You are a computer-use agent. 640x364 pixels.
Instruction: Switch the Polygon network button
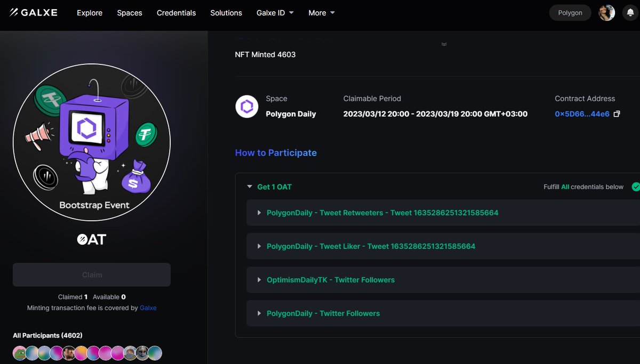(570, 13)
